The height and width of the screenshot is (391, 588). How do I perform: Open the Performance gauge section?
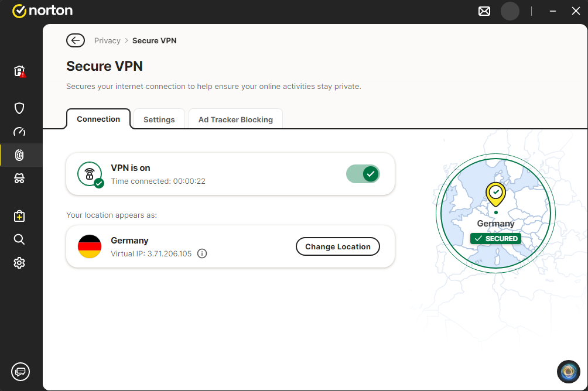click(19, 132)
